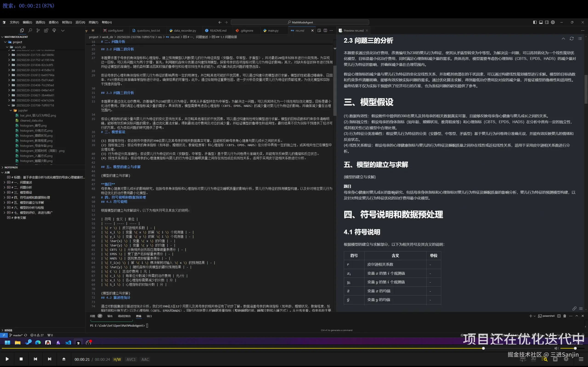Open the Extensions view icon
The image size is (588, 367).
[46, 31]
